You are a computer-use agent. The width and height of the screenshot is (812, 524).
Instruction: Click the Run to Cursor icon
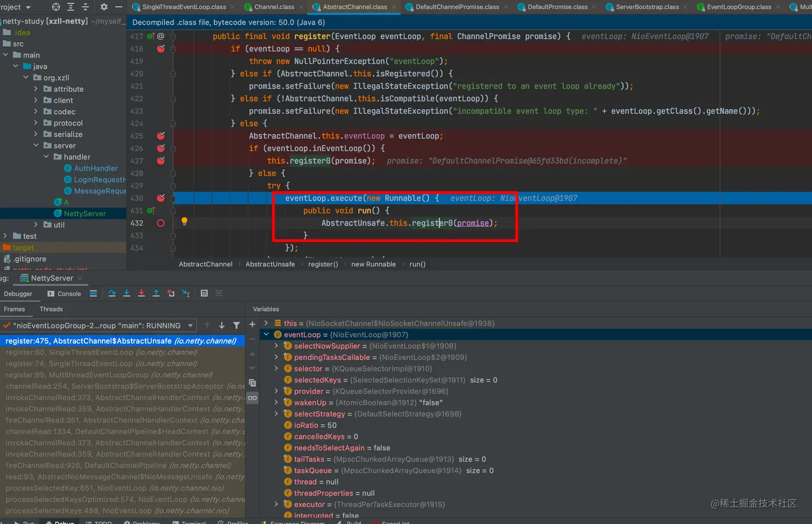[186, 293]
